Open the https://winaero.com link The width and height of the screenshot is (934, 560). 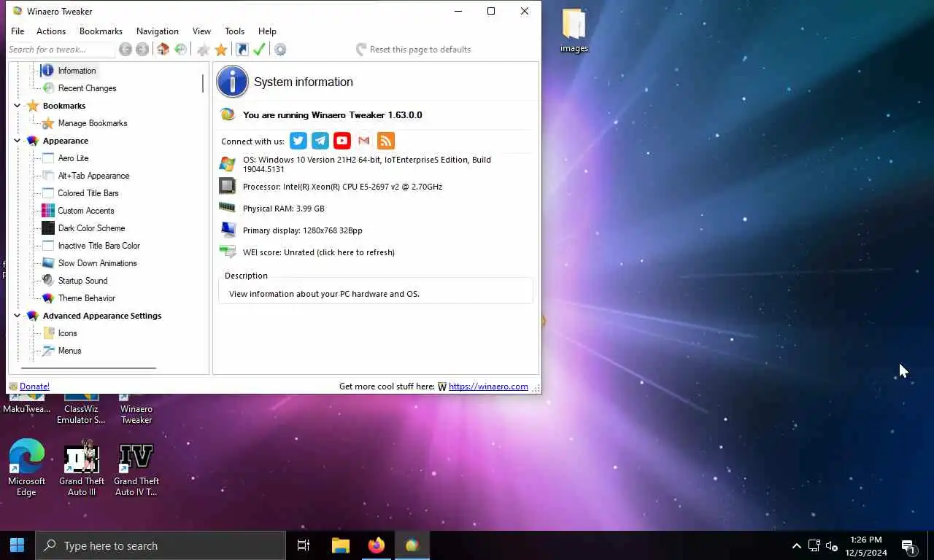coord(488,386)
